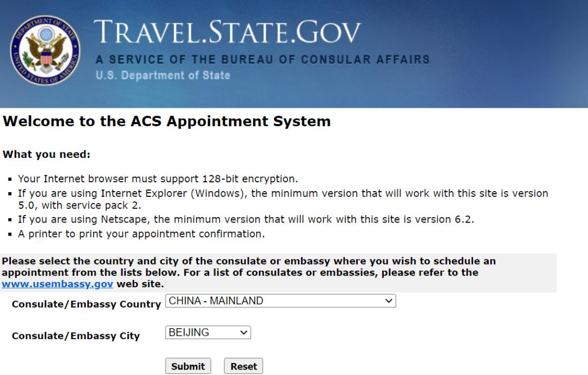Click the Bureau of Consular Affairs tagline

pos(262,59)
